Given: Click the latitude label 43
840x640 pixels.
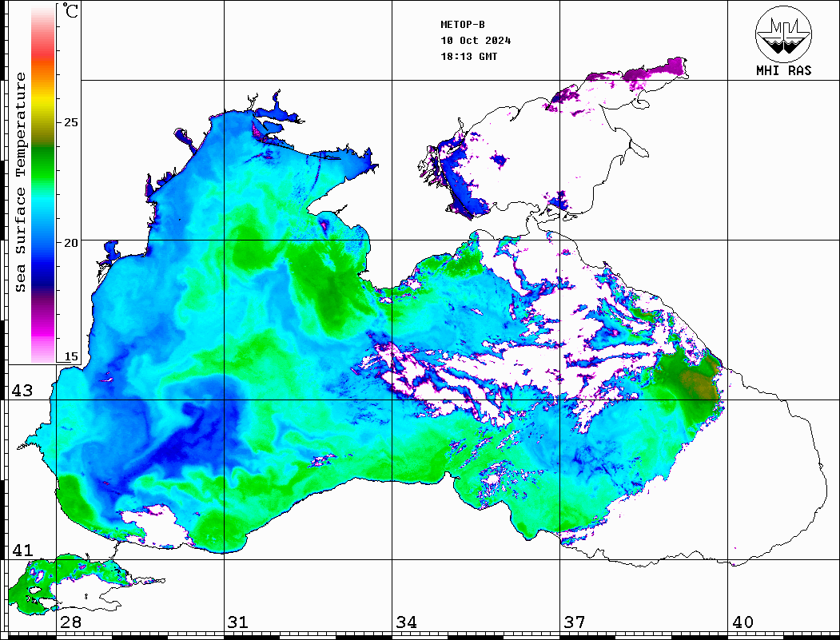Looking at the screenshot, I should coord(22,391).
